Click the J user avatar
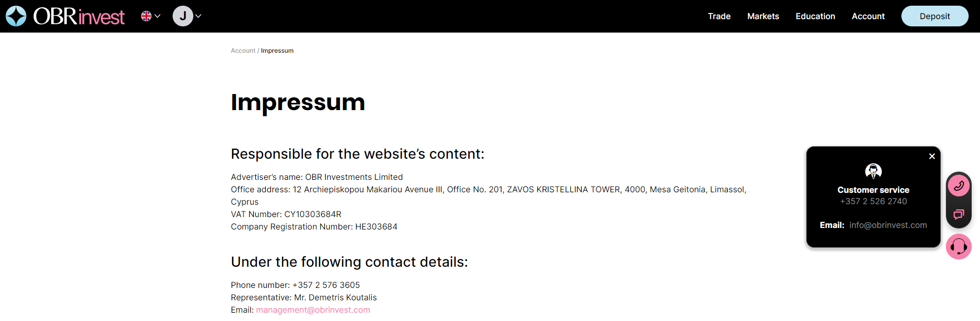This screenshot has height=321, width=980. (x=182, y=16)
